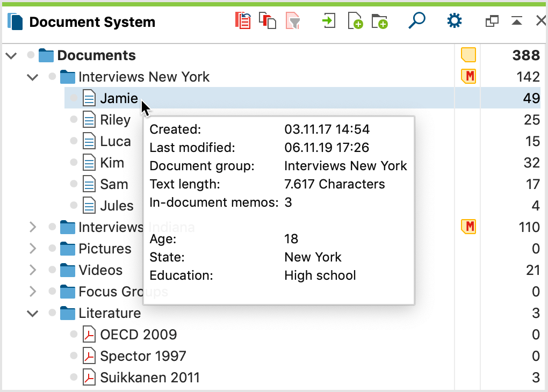Click total count 388 on Documents row
Viewport: 548px width, 392px height.
tap(527, 55)
